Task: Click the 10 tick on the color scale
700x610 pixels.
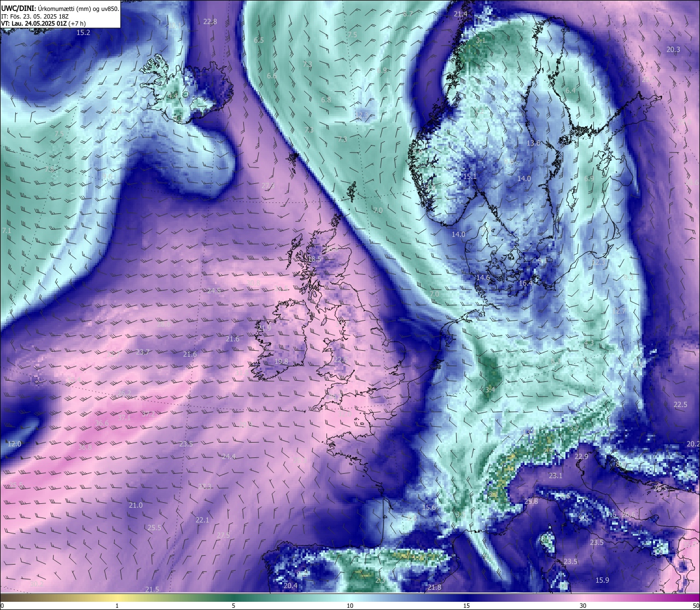Action: coord(350,606)
